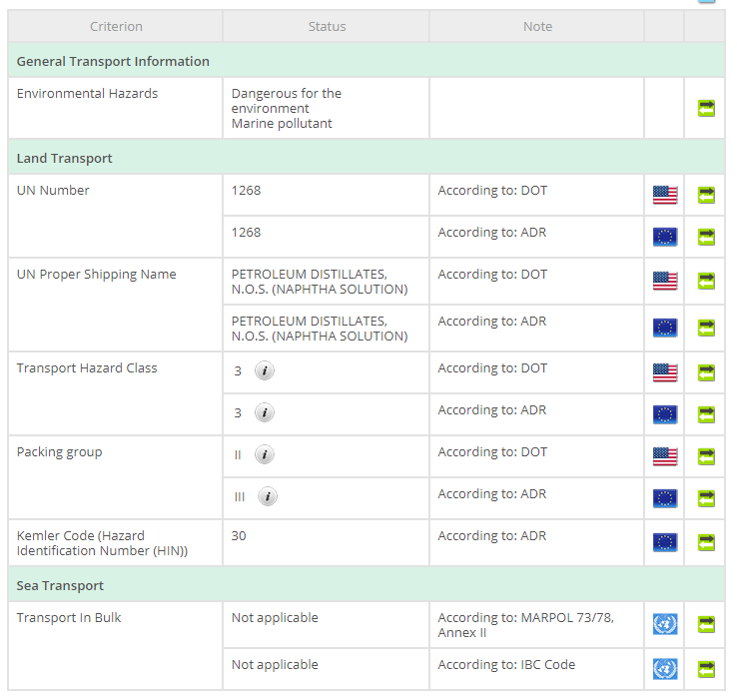The image size is (737, 700).
Task: Click packing group II link for DOT
Action: click(x=238, y=454)
